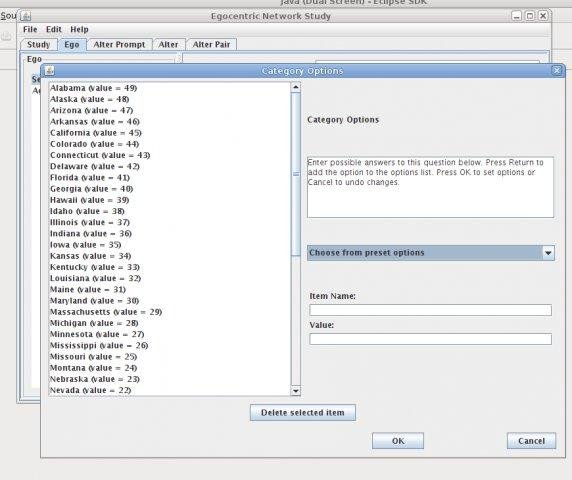Click the list scrollbar up arrow
Viewport: 572px width, 480px height.
[x=296, y=87]
